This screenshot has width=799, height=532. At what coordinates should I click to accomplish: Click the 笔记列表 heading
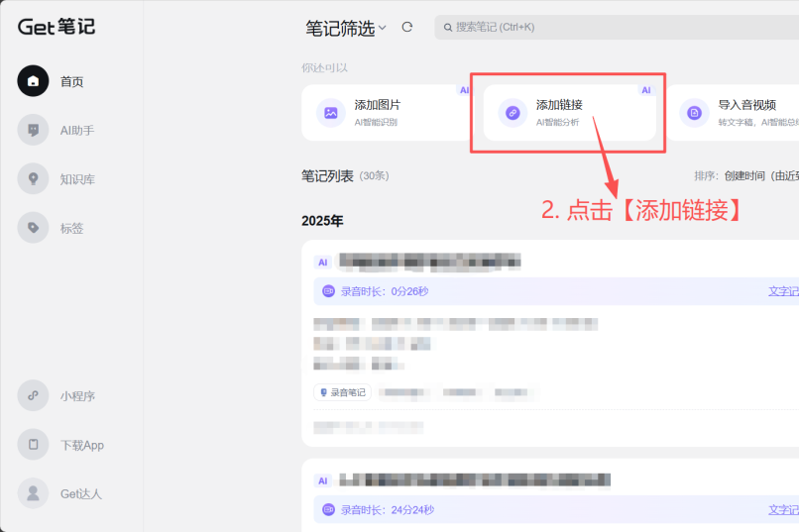(327, 176)
